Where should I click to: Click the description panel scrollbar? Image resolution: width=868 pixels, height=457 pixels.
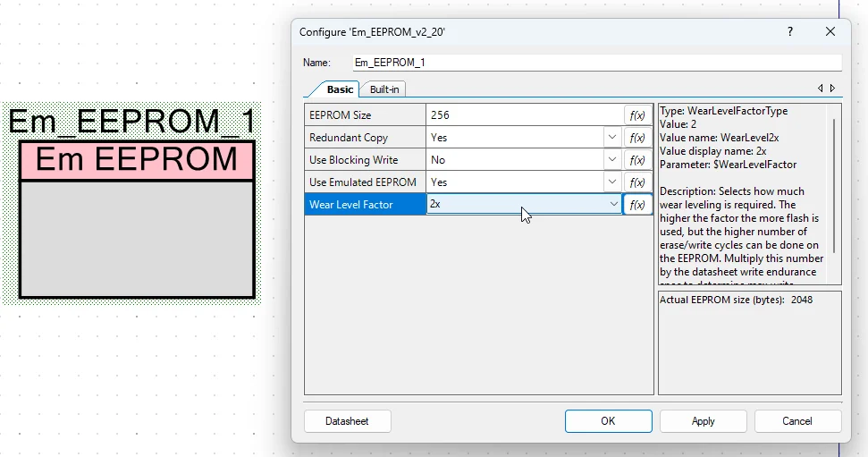click(x=835, y=183)
